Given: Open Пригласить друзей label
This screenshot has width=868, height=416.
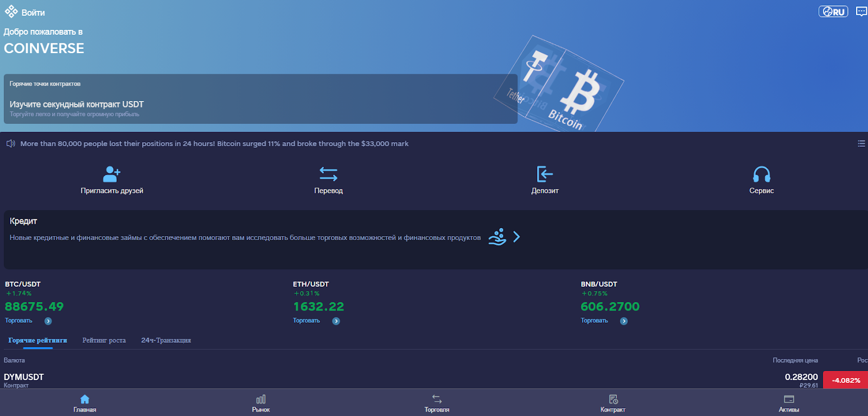Looking at the screenshot, I should (112, 191).
